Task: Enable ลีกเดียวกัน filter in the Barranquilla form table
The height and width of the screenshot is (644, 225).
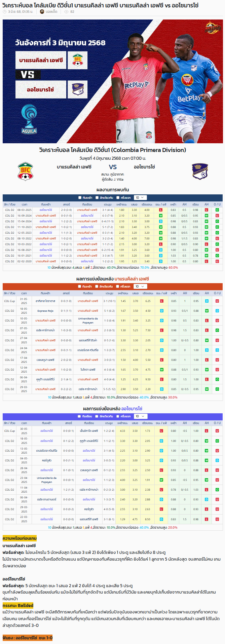Action: click(x=97, y=287)
